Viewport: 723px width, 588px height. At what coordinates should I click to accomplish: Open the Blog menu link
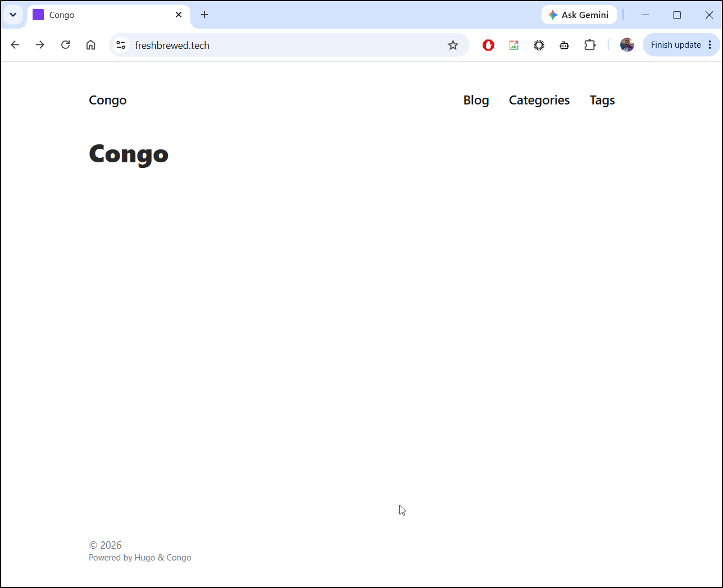[476, 100]
